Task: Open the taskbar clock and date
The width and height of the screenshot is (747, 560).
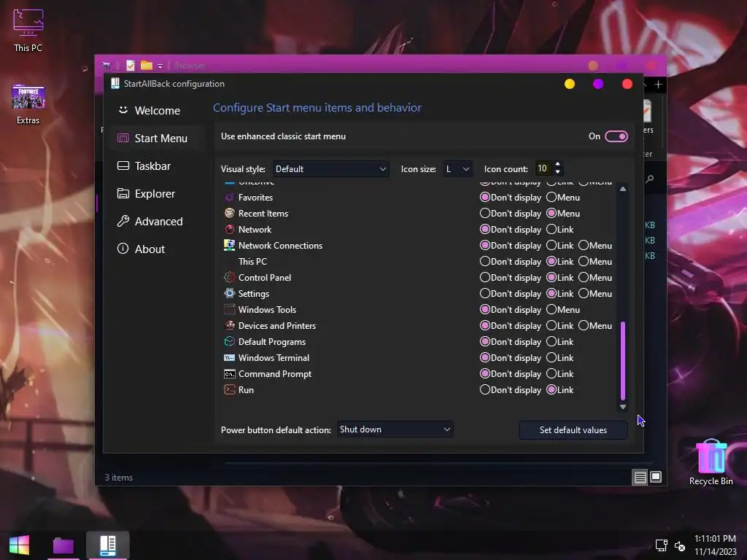Action: click(x=715, y=545)
